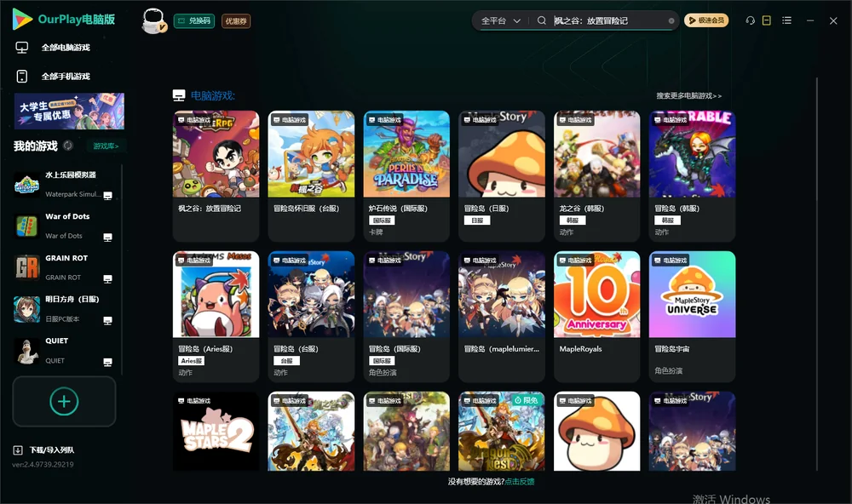Open the customer support headset icon

click(x=750, y=20)
